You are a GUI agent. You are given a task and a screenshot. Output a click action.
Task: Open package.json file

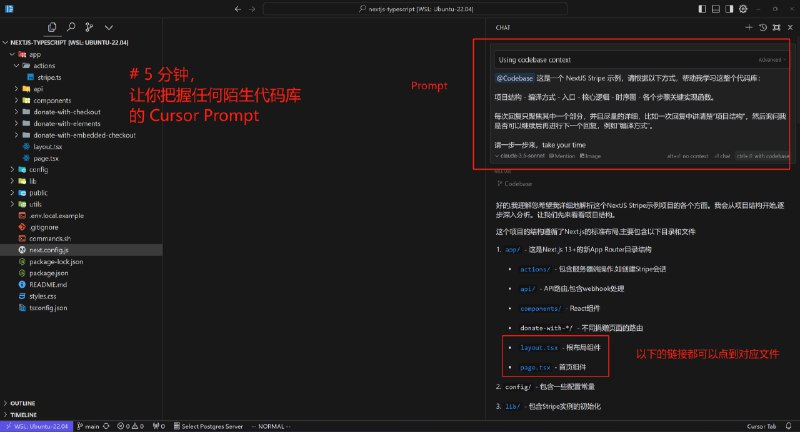click(x=48, y=273)
